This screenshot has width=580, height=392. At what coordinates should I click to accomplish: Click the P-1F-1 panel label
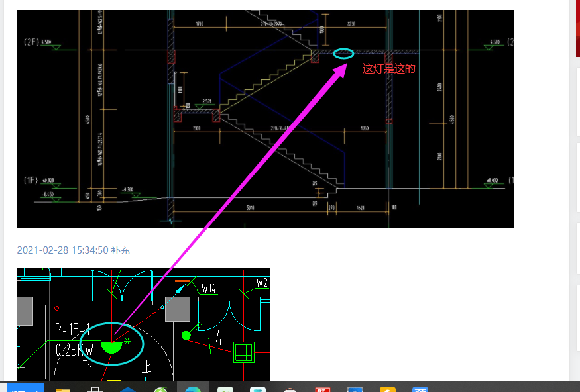[x=72, y=329]
